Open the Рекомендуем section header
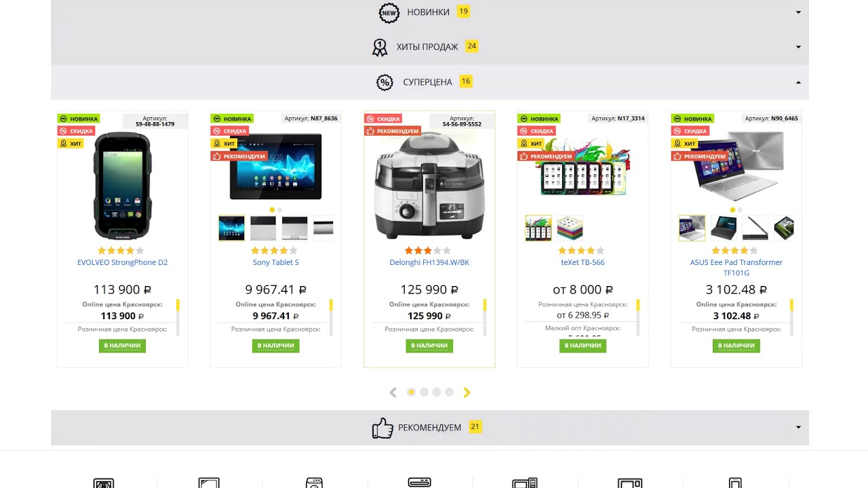Screen dimensions: 868x488 pos(430,428)
